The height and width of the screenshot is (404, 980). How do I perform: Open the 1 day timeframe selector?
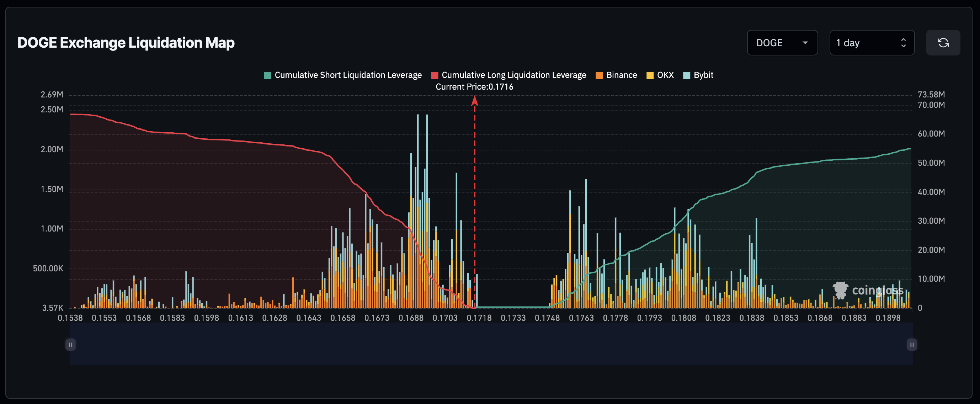pos(871,43)
